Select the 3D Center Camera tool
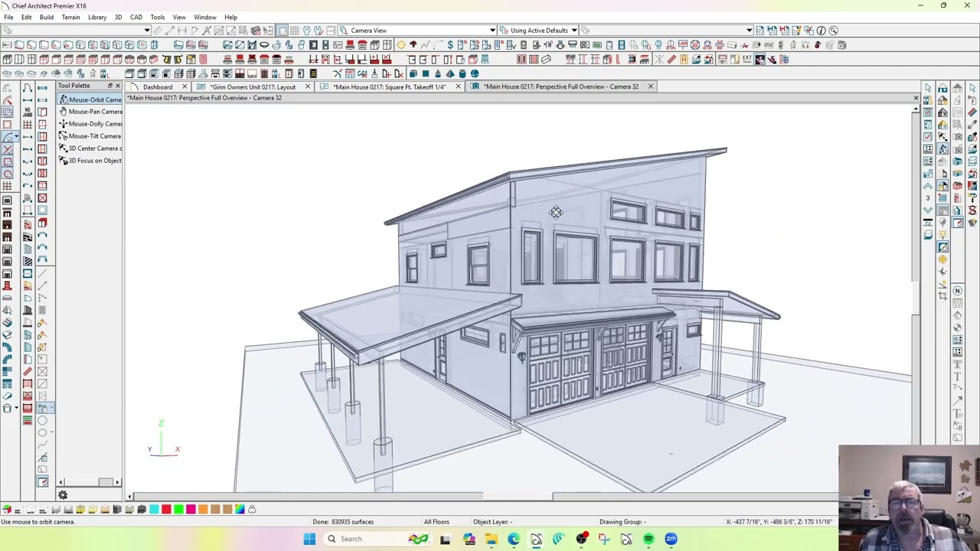The width and height of the screenshot is (980, 551). click(90, 148)
